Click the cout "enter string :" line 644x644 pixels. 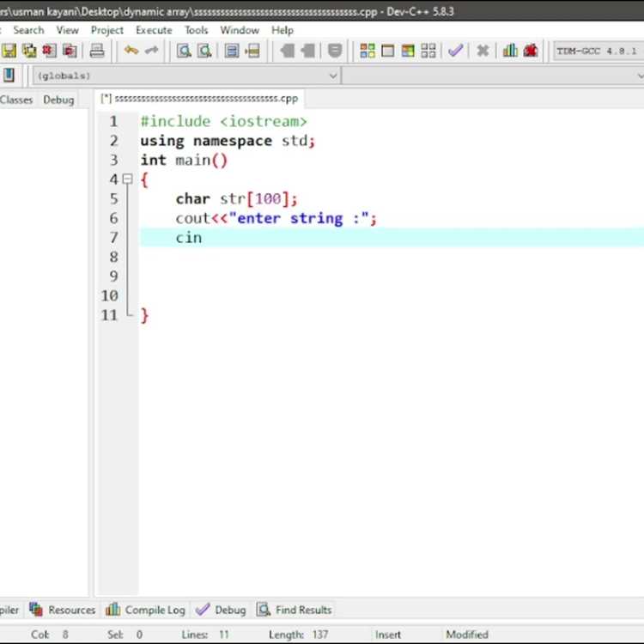(x=276, y=218)
